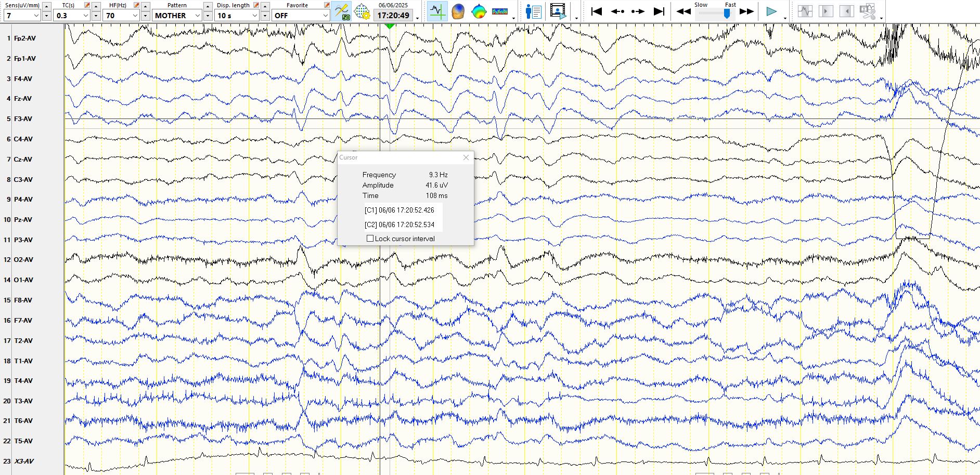Open the patient video playback window
The height and width of the screenshot is (475, 980).
pos(558,11)
